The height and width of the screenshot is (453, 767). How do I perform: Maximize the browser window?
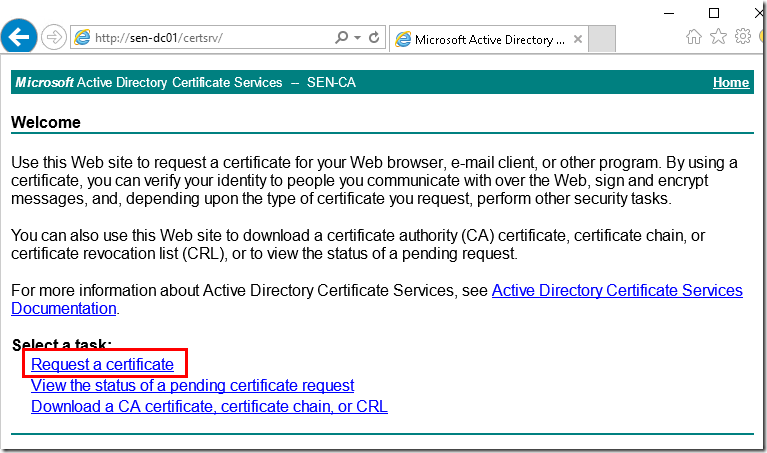click(714, 13)
